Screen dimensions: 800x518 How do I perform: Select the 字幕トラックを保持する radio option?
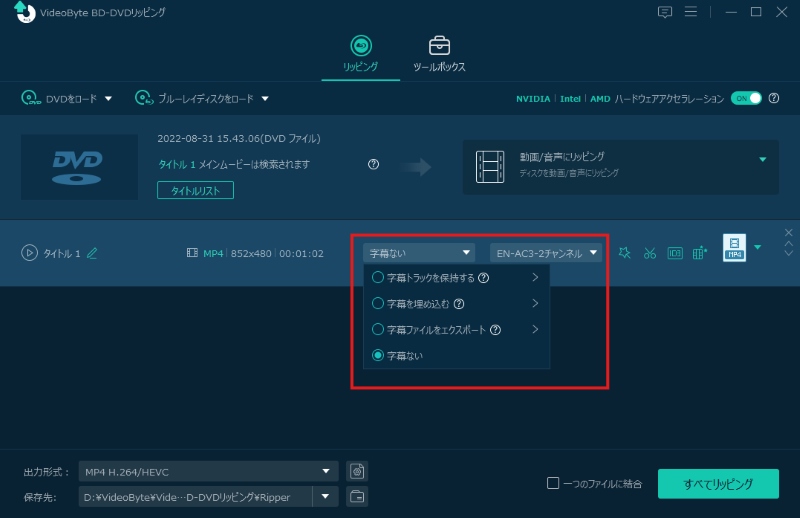coord(378,277)
